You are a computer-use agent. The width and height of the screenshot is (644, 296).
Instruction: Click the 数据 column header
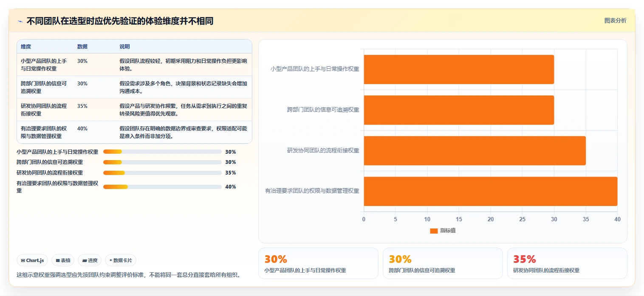pos(82,47)
